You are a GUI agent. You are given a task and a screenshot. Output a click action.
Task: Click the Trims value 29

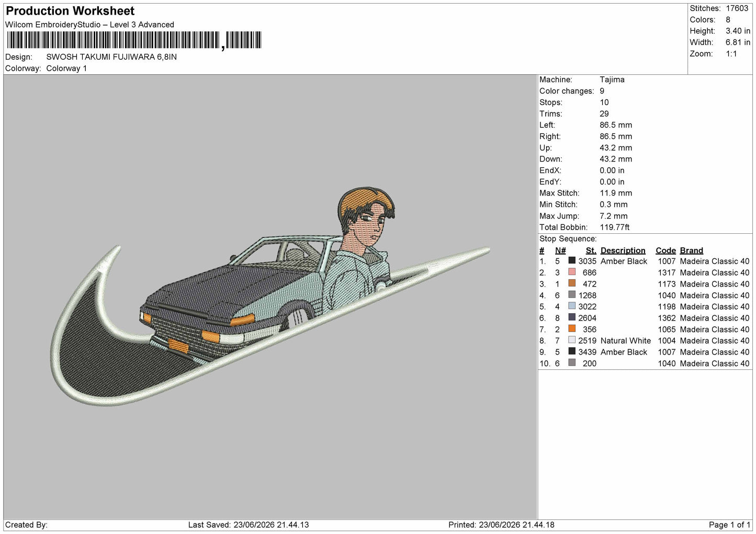point(604,113)
